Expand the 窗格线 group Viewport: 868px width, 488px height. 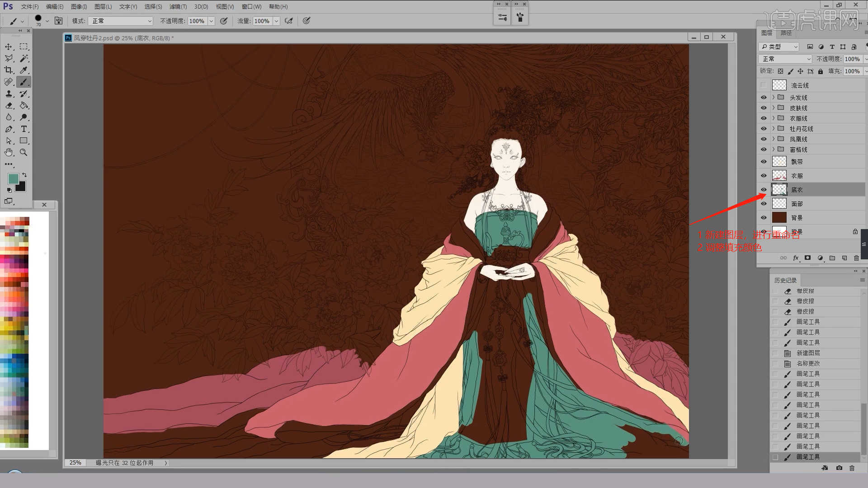774,149
